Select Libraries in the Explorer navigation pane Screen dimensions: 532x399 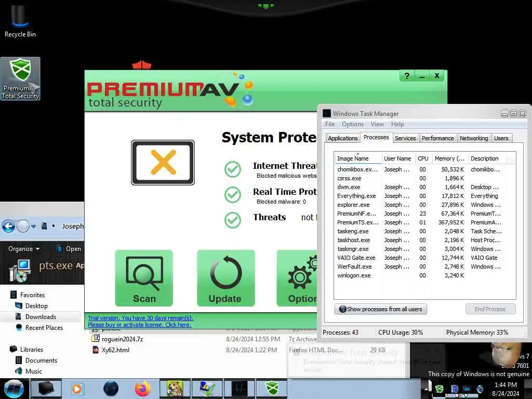31,349
